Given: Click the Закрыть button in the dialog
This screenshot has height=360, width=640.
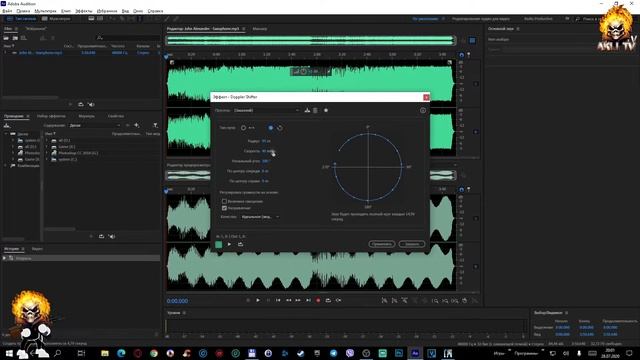Looking at the screenshot, I should tap(411, 244).
